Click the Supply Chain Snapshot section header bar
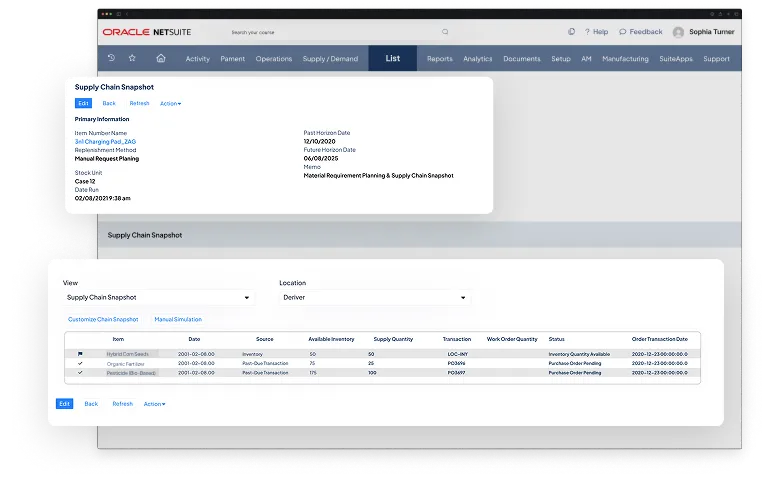771x485 pixels. pyautogui.click(x=419, y=235)
